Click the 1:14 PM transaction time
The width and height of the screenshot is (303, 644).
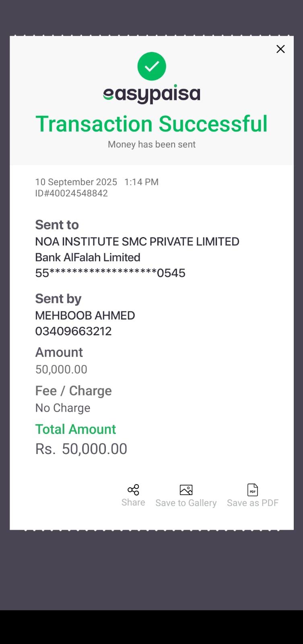141,182
